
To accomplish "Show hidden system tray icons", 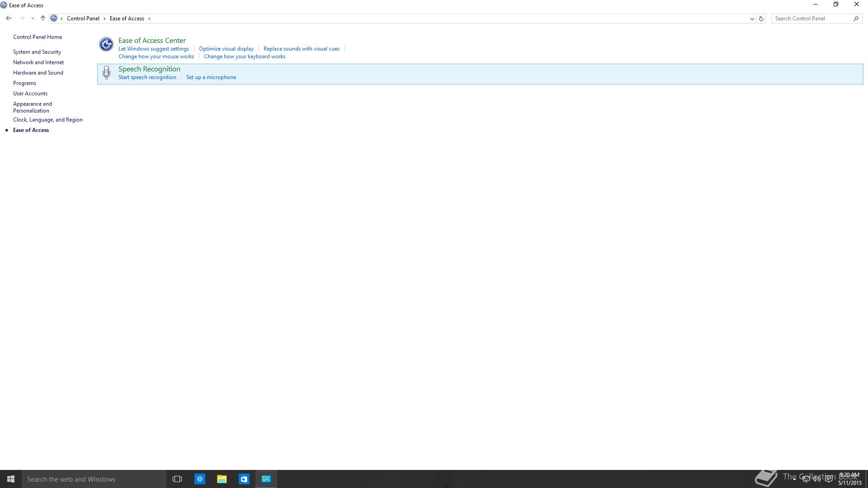I will click(x=794, y=479).
